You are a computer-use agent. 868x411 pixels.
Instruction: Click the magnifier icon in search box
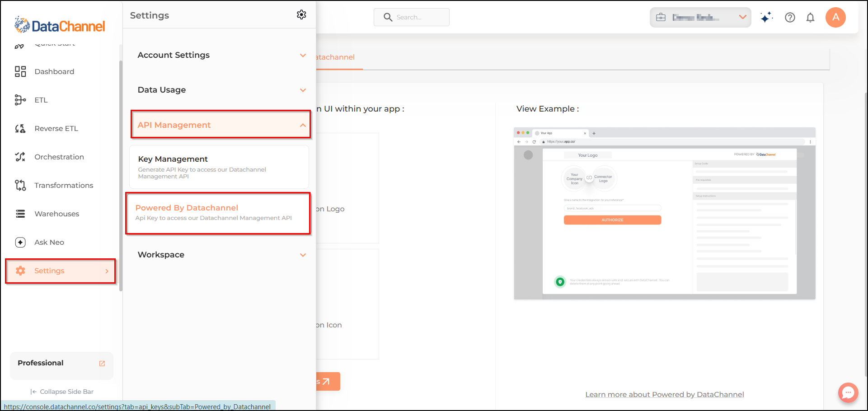point(388,17)
